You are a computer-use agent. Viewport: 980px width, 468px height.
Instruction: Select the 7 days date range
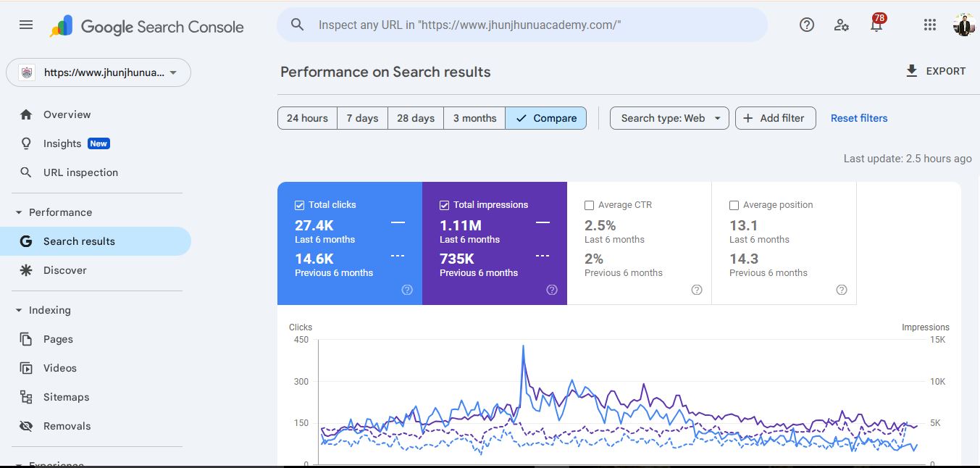click(362, 118)
